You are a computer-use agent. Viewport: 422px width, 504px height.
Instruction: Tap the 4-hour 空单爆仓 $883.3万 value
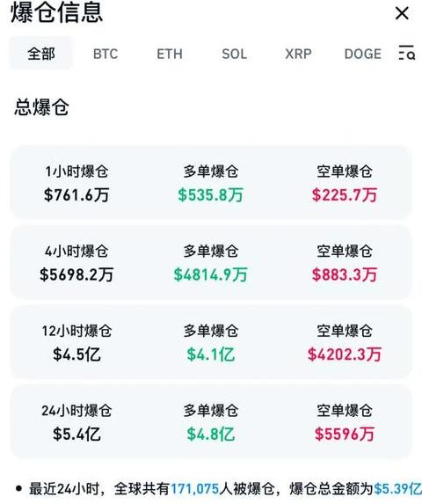(345, 274)
